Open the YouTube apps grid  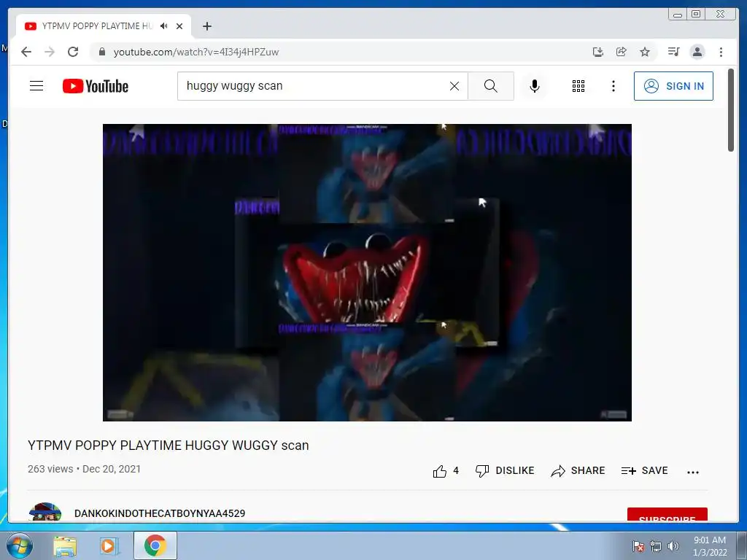[x=578, y=86]
